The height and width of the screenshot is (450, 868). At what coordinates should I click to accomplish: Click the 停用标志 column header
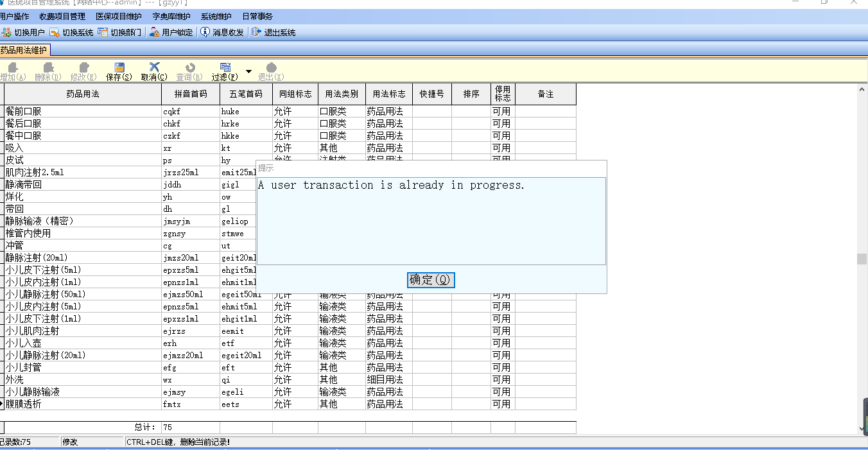point(503,94)
